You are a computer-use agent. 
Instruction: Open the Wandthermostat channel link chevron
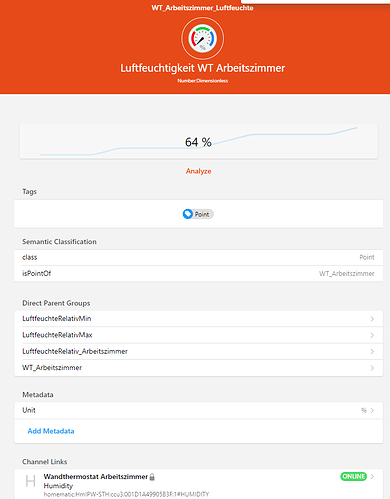(372, 476)
